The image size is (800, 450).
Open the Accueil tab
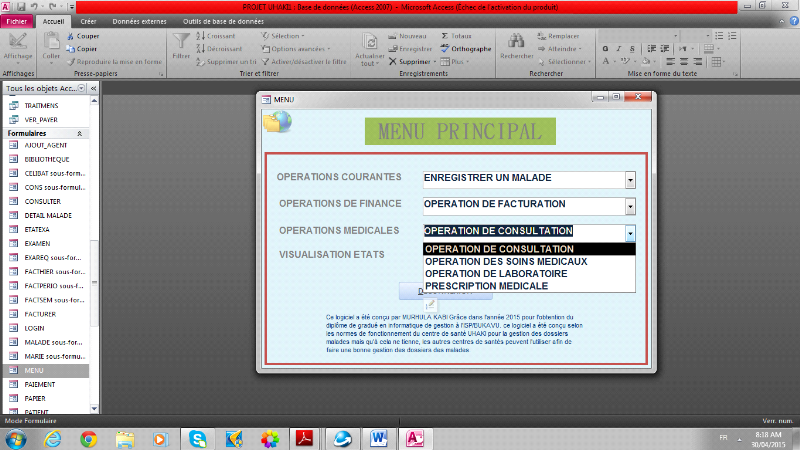click(53, 21)
